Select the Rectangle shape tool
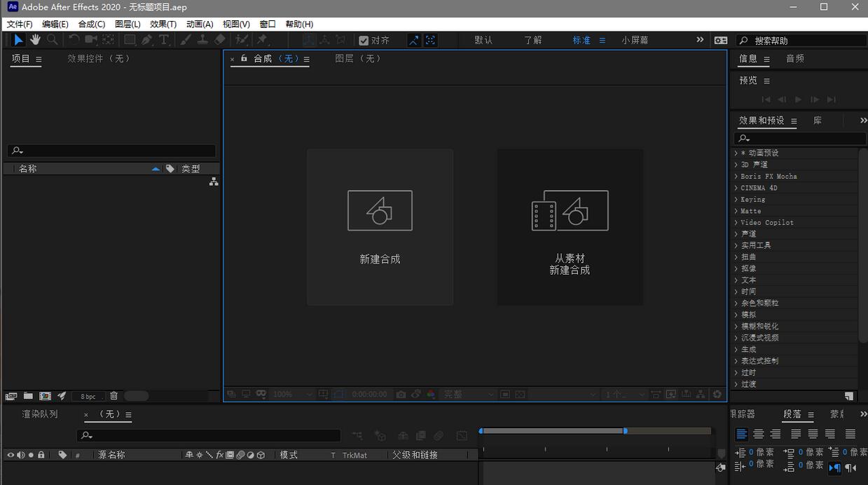The width and height of the screenshot is (868, 485). tap(130, 40)
